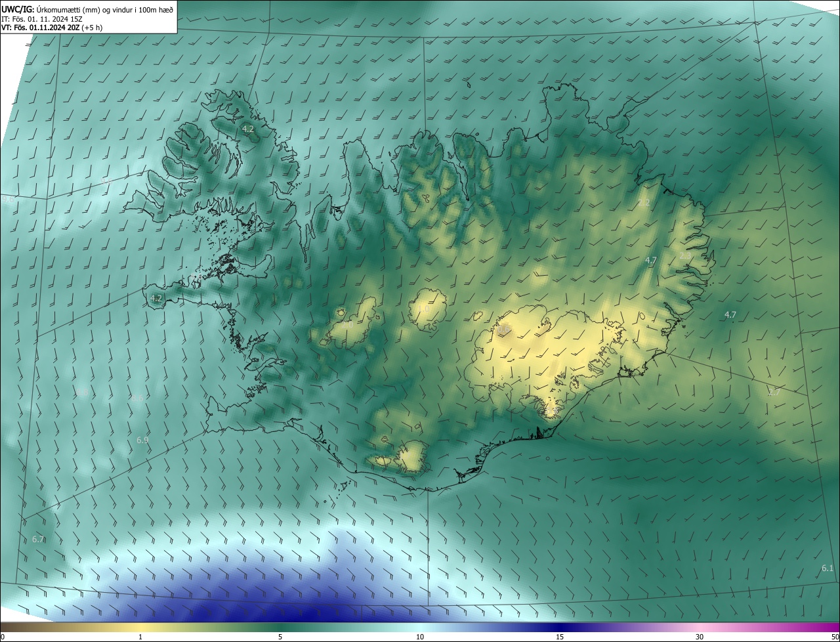The height and width of the screenshot is (642, 840).
Task: Click the colorbar label 10
Action: coord(420,637)
